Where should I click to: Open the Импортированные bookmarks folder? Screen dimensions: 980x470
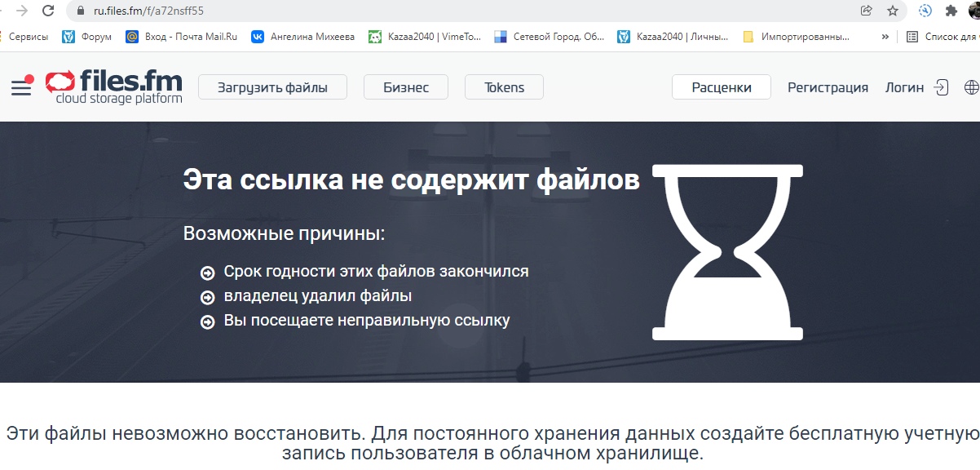pos(797,36)
